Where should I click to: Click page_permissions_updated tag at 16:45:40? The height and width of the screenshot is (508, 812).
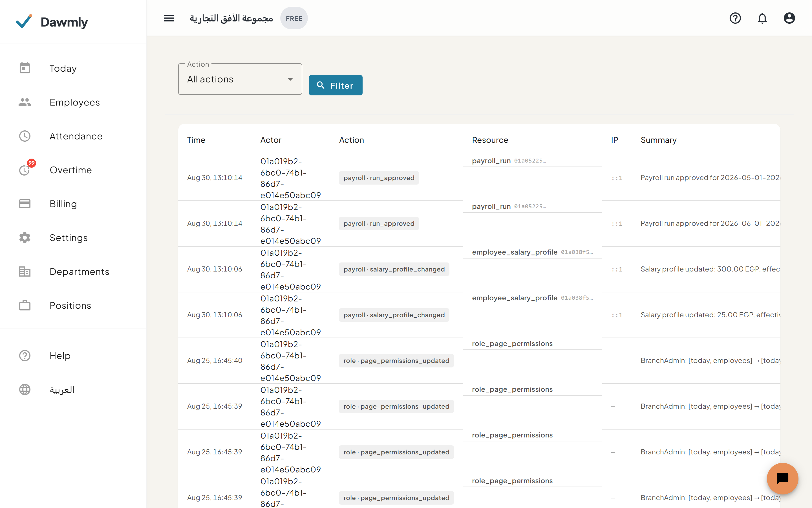click(396, 360)
